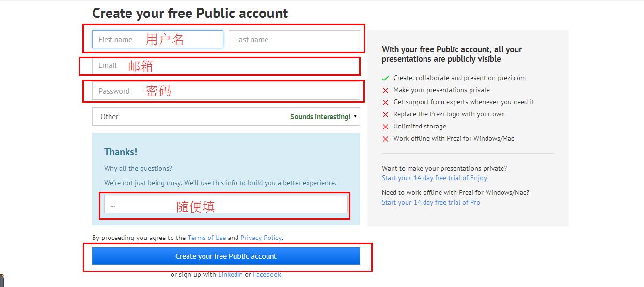Image resolution: width=644 pixels, height=287 pixels.
Task: Sign up with Facebook link
Action: point(267,274)
